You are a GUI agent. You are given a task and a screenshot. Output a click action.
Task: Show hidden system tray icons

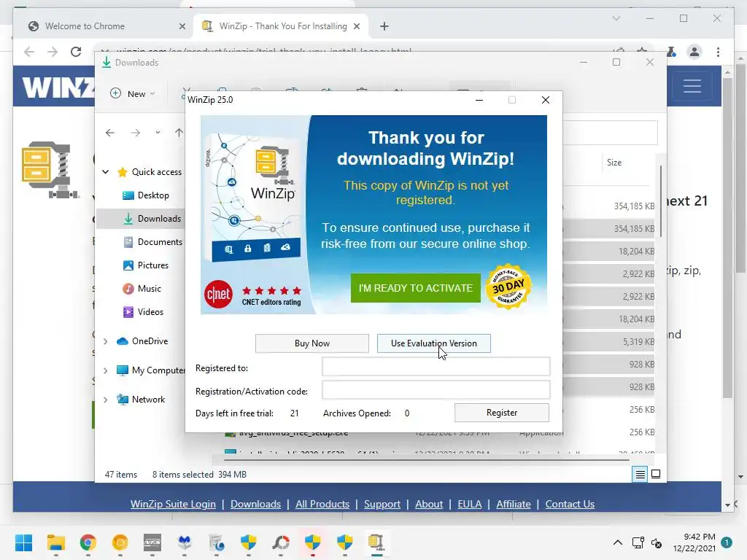(x=617, y=542)
